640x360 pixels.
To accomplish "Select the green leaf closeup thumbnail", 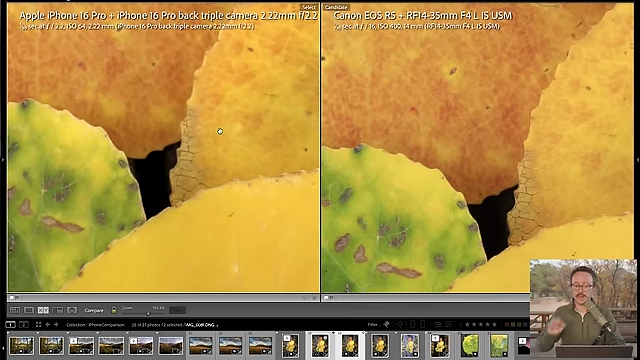I will [469, 345].
